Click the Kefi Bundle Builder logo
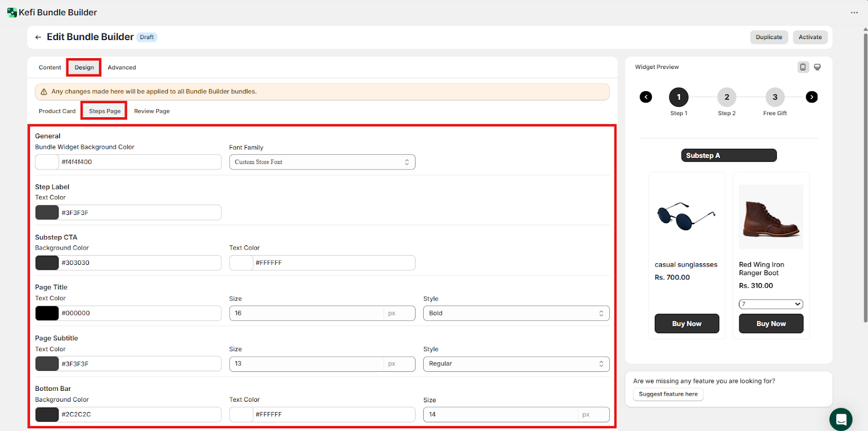Viewport: 868px width, 431px height. click(x=12, y=12)
